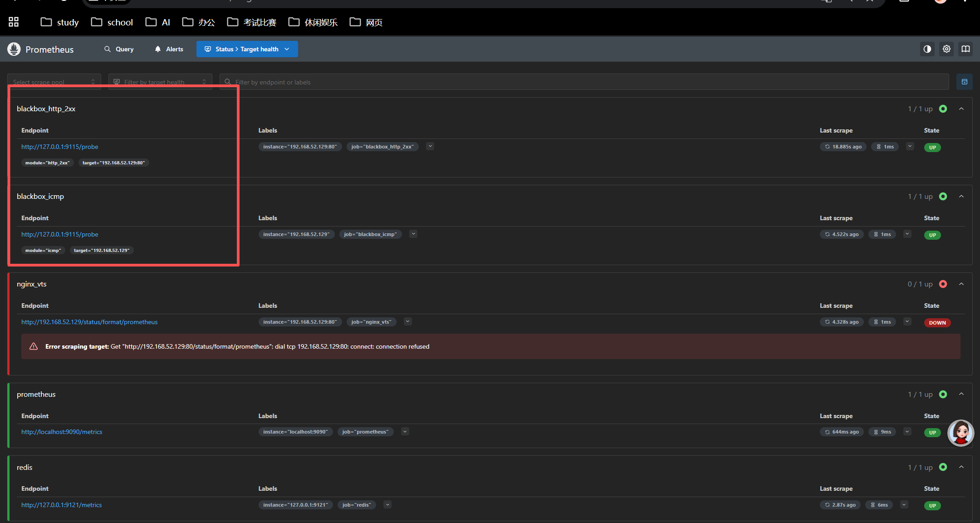Open the localhost:9090/metrics endpoint link

point(62,432)
